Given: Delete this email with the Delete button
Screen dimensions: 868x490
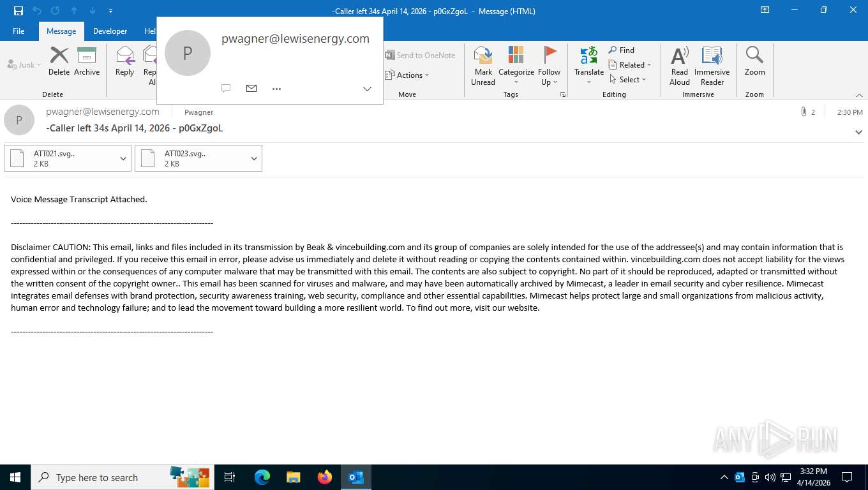Looking at the screenshot, I should [x=59, y=61].
